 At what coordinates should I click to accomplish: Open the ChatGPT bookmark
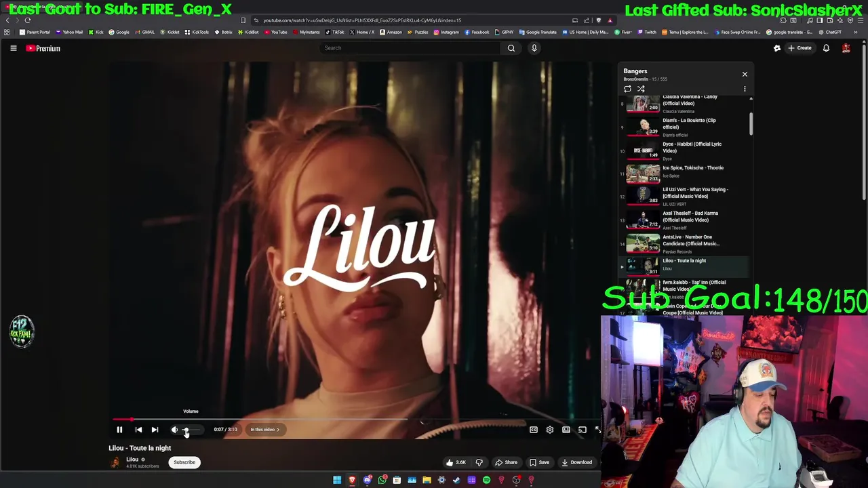click(x=830, y=32)
